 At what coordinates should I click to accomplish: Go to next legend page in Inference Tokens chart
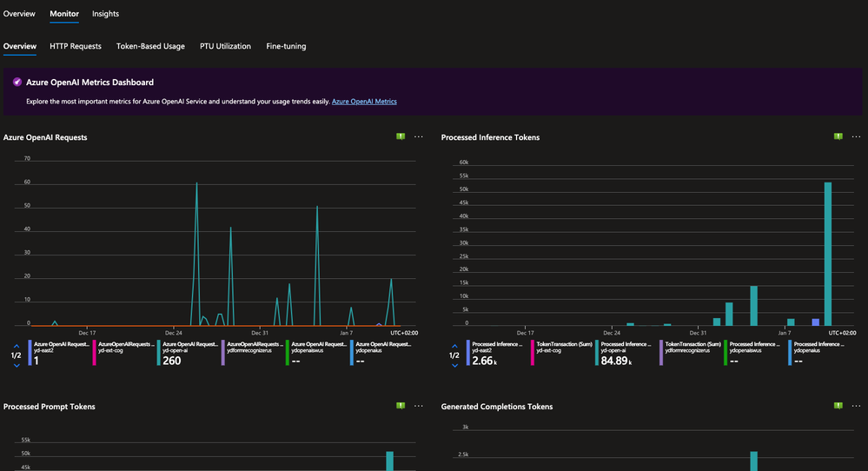(x=454, y=365)
